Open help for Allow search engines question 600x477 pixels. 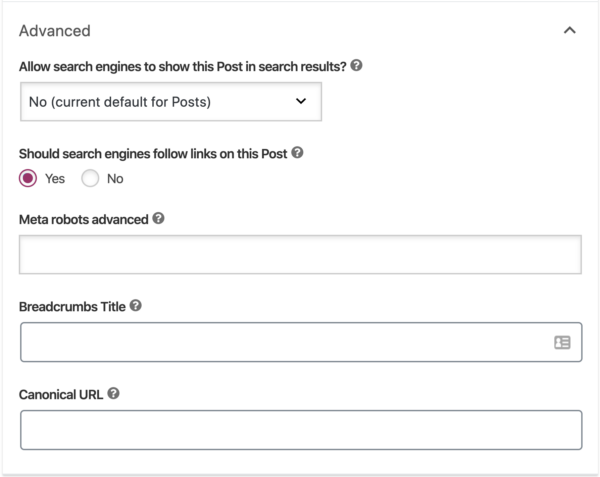pos(356,65)
